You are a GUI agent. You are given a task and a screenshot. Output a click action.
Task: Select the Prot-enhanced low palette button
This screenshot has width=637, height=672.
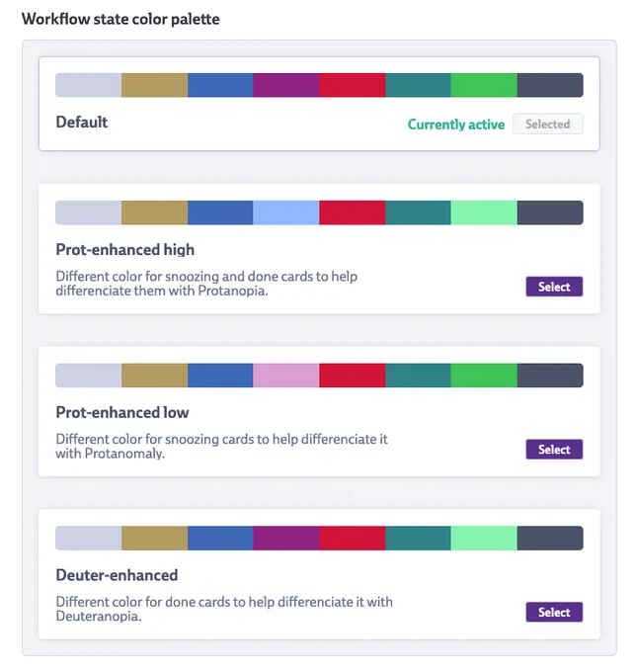(x=554, y=449)
